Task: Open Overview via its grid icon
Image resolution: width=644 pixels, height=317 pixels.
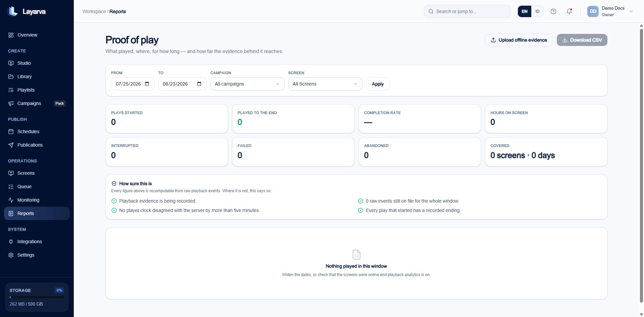Action: click(11, 35)
